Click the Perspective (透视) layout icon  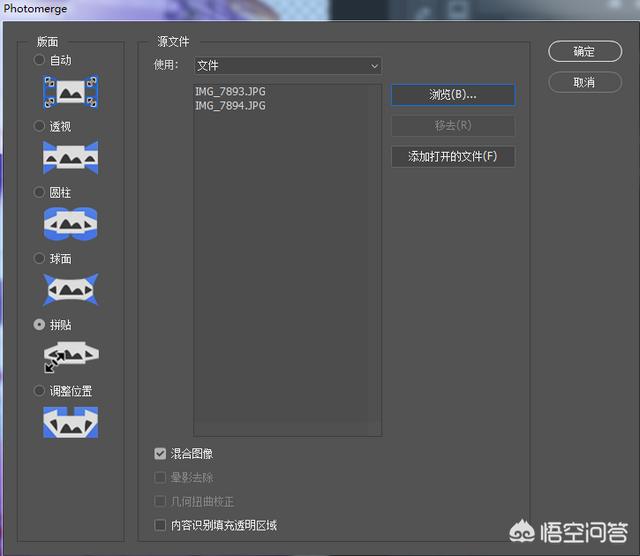(x=71, y=158)
